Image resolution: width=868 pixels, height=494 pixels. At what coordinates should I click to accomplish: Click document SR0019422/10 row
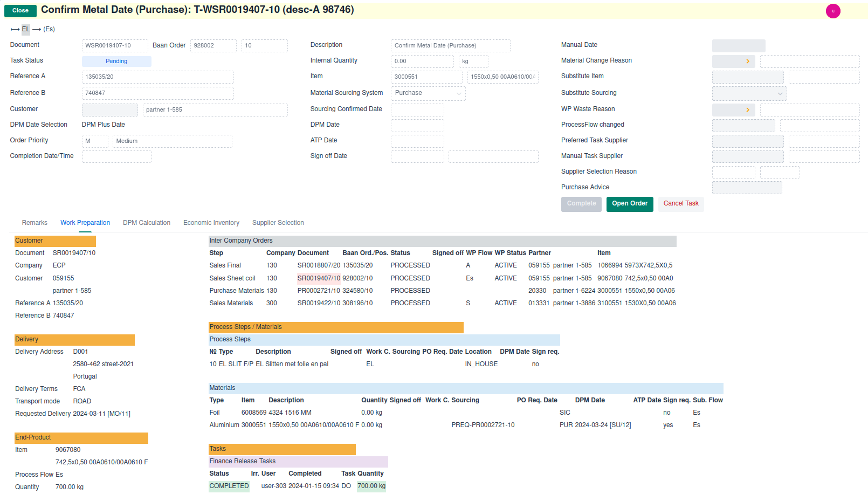pyautogui.click(x=319, y=303)
